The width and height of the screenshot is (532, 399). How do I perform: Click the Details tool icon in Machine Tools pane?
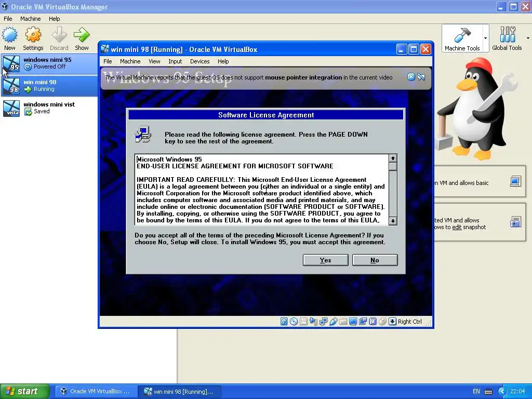515,181
